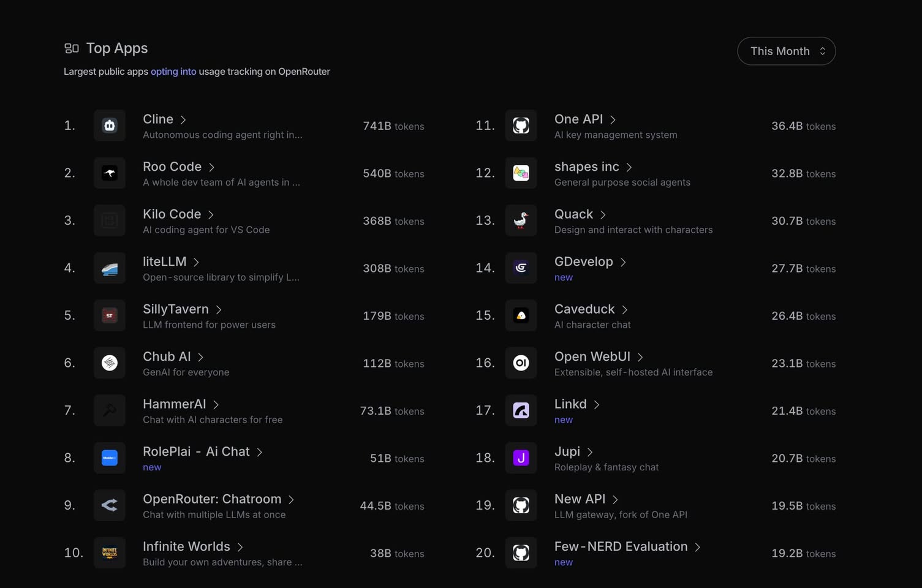Viewport: 922px width, 588px height.
Task: Open the Infinite Worlds app icon
Action: [110, 553]
